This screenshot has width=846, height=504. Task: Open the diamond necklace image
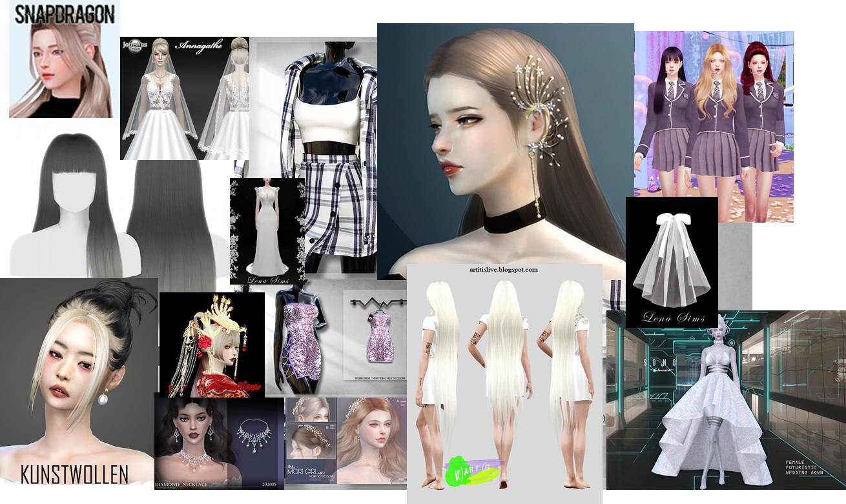click(x=219, y=442)
